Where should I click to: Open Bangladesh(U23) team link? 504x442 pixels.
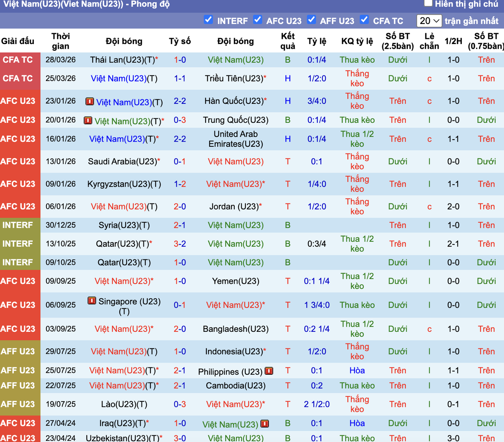(x=236, y=329)
